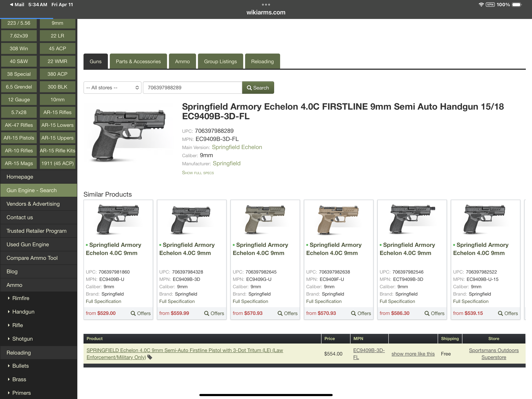Select AK-47 Rifles button
This screenshot has height=399, width=532.
click(19, 125)
